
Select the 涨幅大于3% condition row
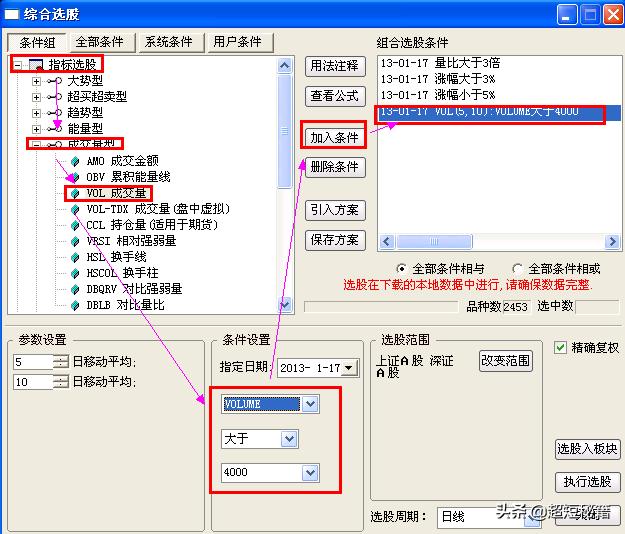[499, 79]
